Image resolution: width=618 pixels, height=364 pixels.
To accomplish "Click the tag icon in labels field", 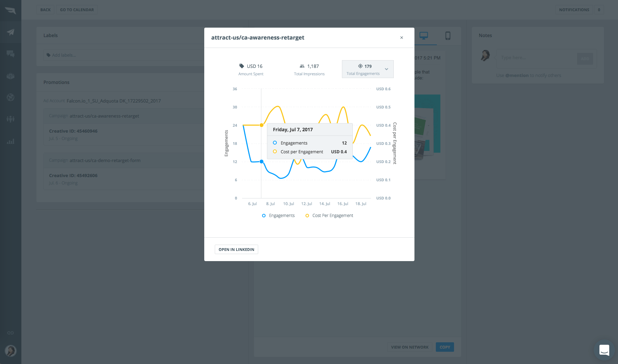I will pyautogui.click(x=48, y=55).
